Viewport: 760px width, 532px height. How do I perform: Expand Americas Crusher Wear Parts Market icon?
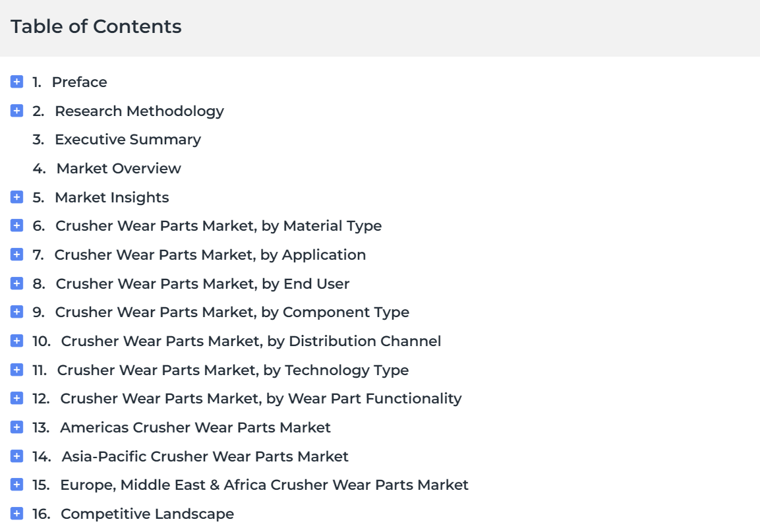click(x=17, y=427)
